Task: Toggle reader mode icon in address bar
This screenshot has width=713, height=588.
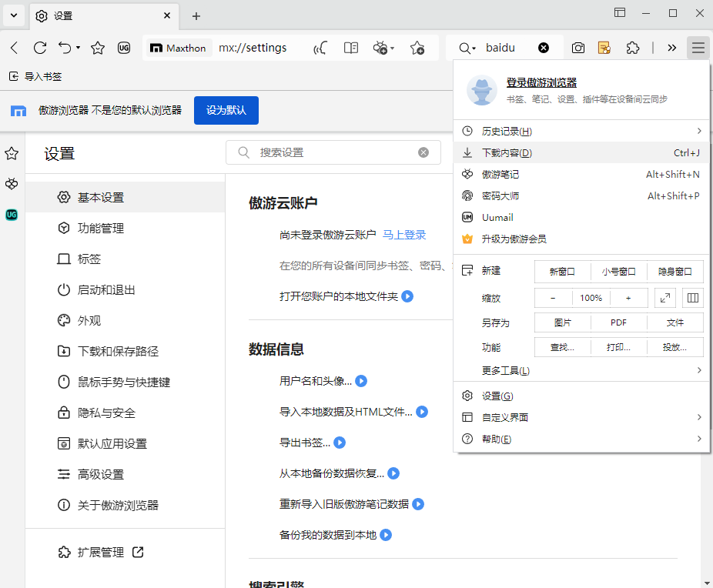Action: click(351, 48)
